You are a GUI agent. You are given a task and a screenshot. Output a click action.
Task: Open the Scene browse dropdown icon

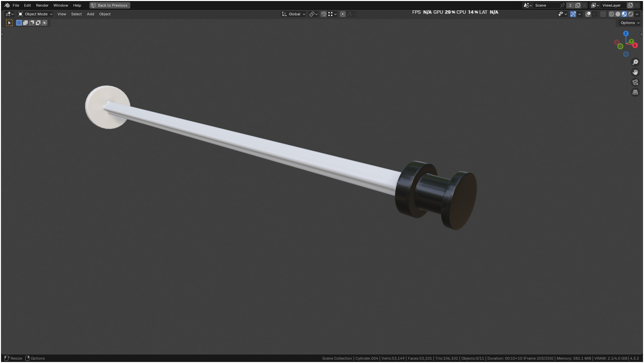[x=528, y=5]
